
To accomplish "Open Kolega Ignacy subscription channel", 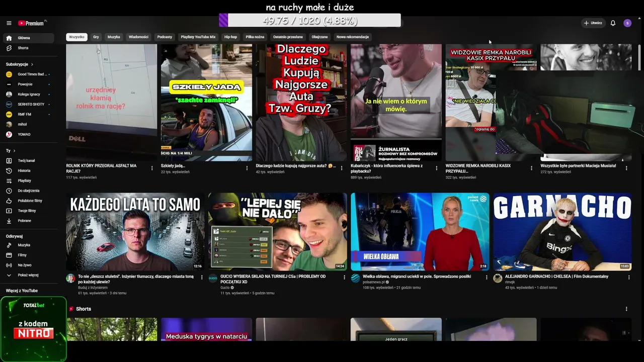I will 29,95.
